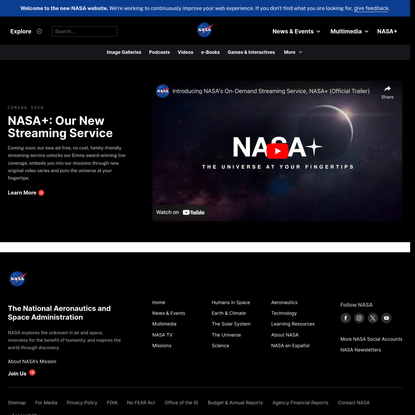Open For Media link
Viewport: 415px width, 415px height.
click(46, 403)
